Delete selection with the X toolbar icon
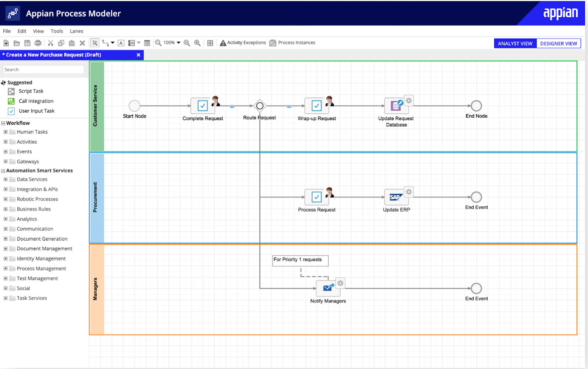Viewport: 588px width, 369px height. click(x=82, y=43)
